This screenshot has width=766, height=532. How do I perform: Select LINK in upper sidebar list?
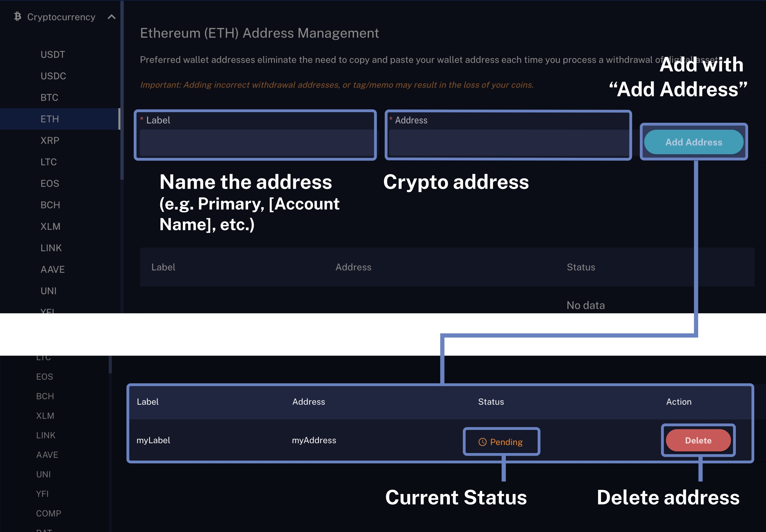(x=51, y=248)
